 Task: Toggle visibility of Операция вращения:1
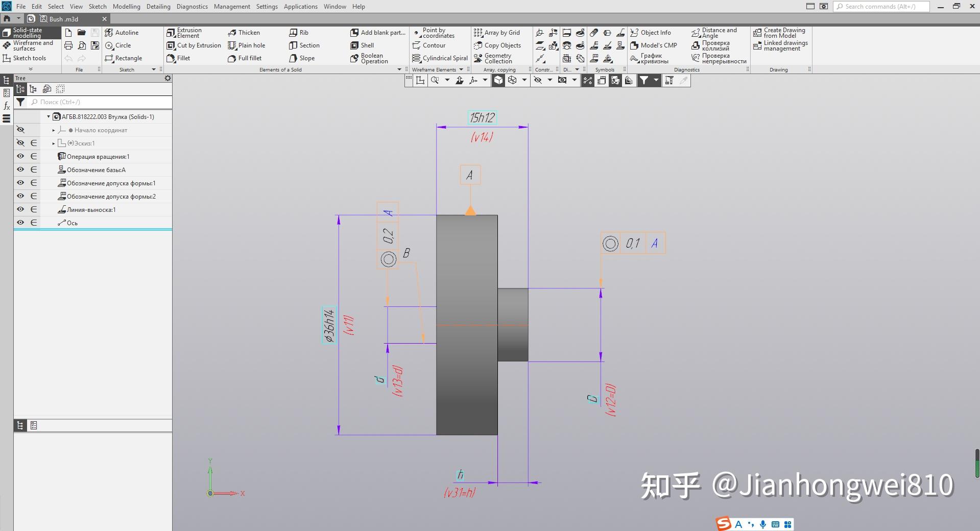tap(20, 156)
